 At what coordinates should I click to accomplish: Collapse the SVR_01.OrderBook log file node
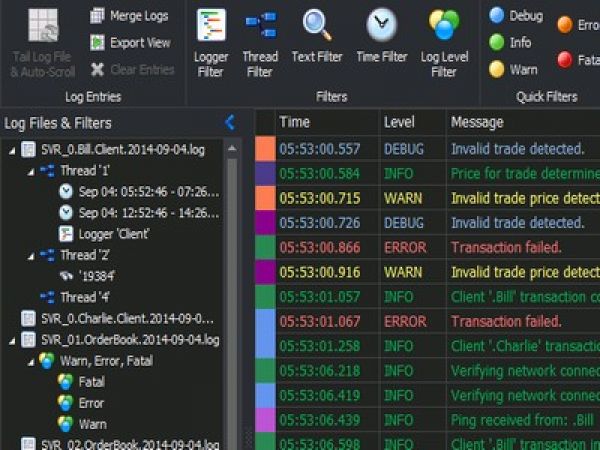click(12, 341)
